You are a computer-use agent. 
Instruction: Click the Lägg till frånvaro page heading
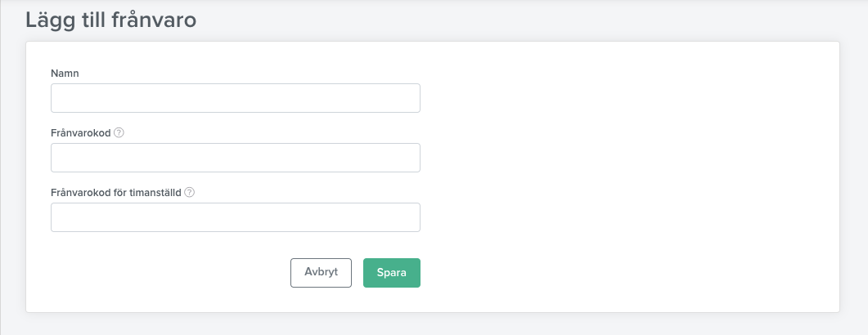click(x=111, y=20)
